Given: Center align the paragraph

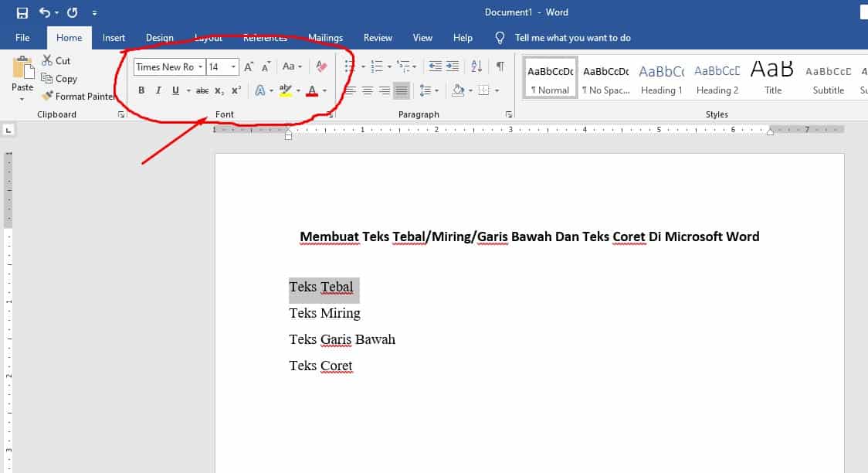Looking at the screenshot, I should (x=367, y=90).
